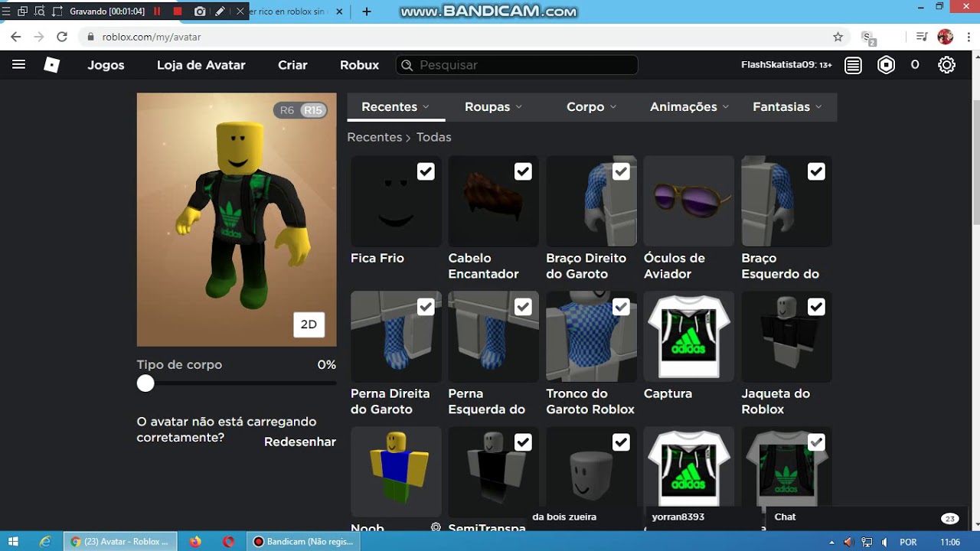Open a new browser tab
The height and width of the screenshot is (551, 980).
click(367, 11)
